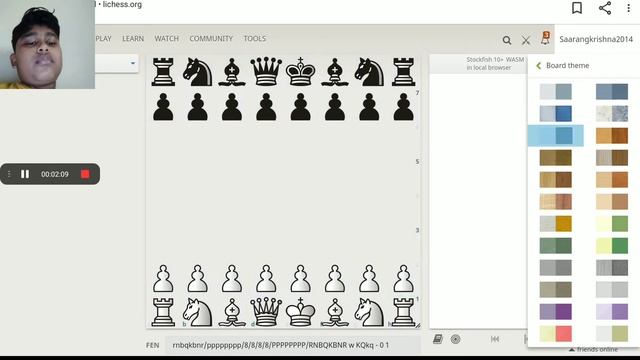Screen dimensions: 640x360
Task: Choose the dark green board theme
Action: (x=556, y=246)
